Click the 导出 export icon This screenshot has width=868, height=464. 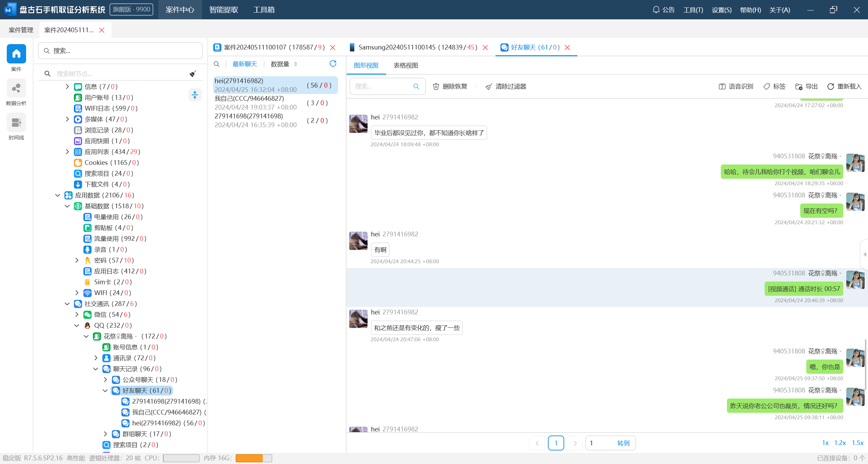click(799, 86)
